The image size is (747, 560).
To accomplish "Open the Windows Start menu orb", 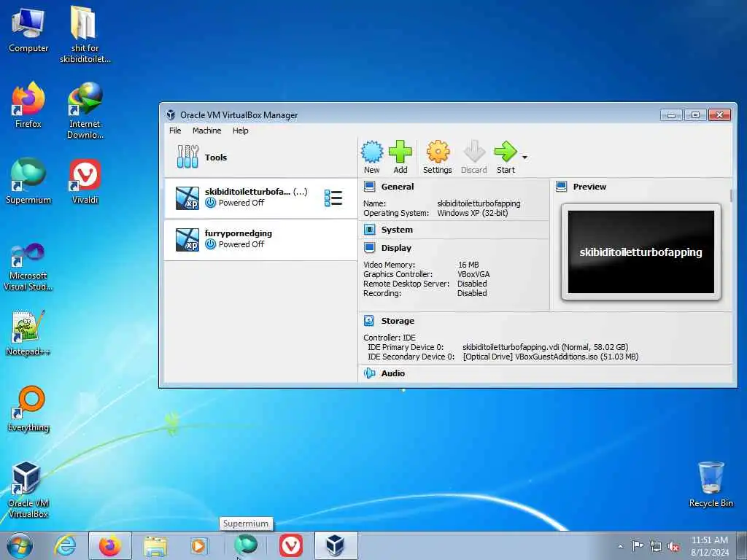I will click(20, 546).
